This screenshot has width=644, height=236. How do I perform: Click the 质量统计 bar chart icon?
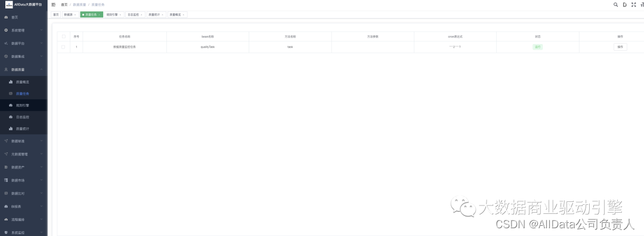click(x=11, y=128)
